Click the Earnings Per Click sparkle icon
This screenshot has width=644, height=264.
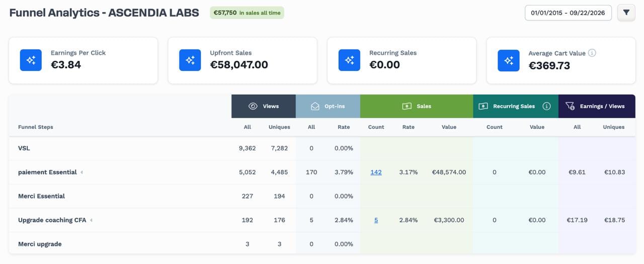click(x=31, y=60)
